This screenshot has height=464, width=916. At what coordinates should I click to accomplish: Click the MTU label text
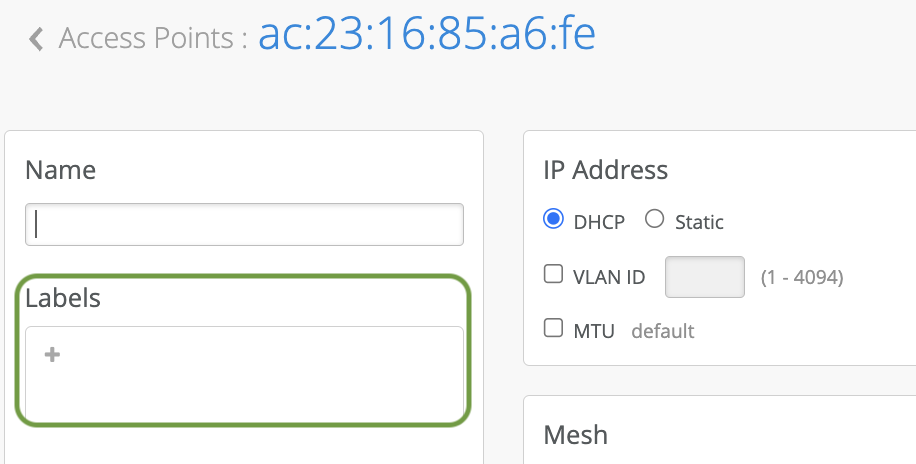click(x=594, y=330)
